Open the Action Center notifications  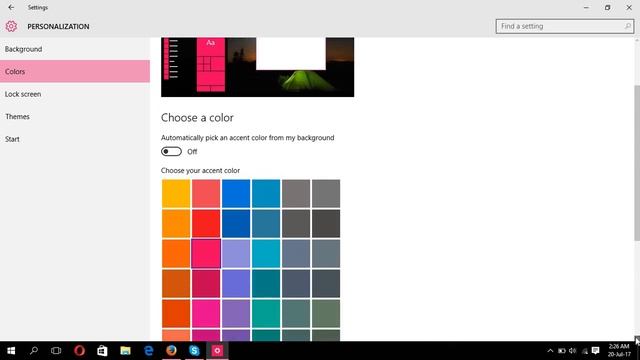click(596, 351)
